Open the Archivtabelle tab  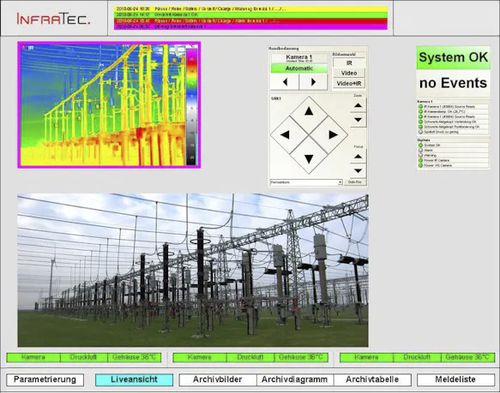[372, 380]
